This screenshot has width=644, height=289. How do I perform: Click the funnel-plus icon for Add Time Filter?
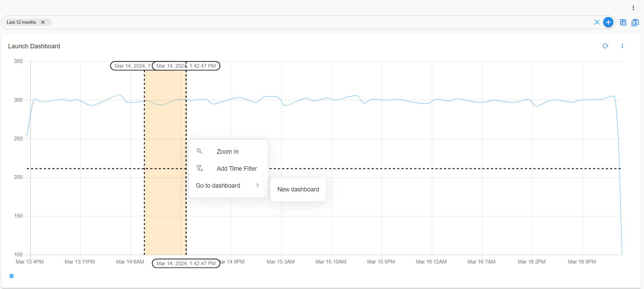pos(199,168)
